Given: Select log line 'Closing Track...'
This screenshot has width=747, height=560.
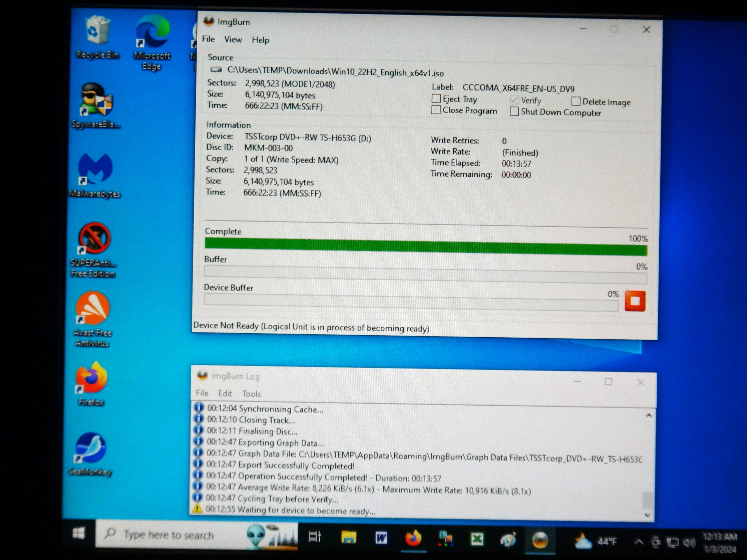Looking at the screenshot, I should [250, 420].
